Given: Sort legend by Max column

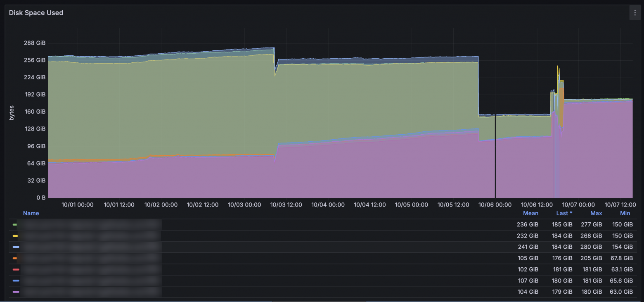Looking at the screenshot, I should pyautogui.click(x=596, y=213).
